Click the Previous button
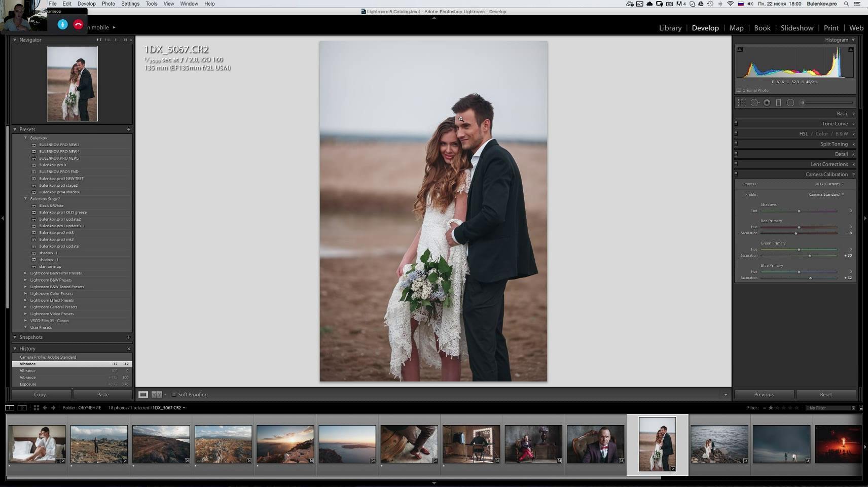The image size is (868, 487). (x=764, y=394)
